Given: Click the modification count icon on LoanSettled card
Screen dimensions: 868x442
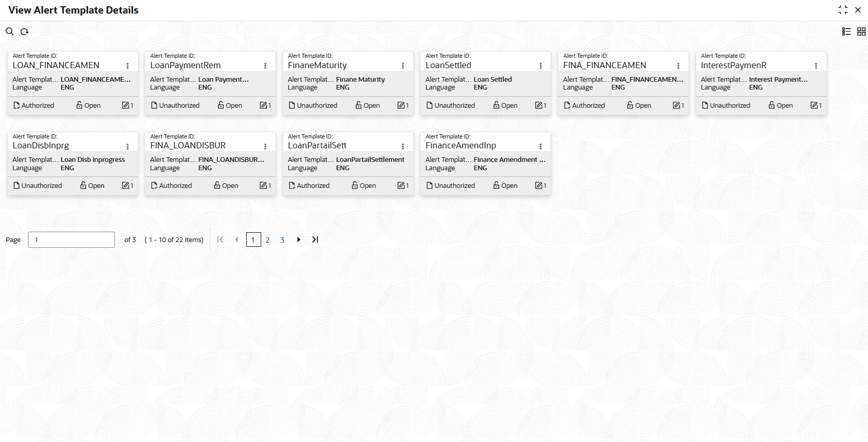Looking at the screenshot, I should click(x=540, y=105).
